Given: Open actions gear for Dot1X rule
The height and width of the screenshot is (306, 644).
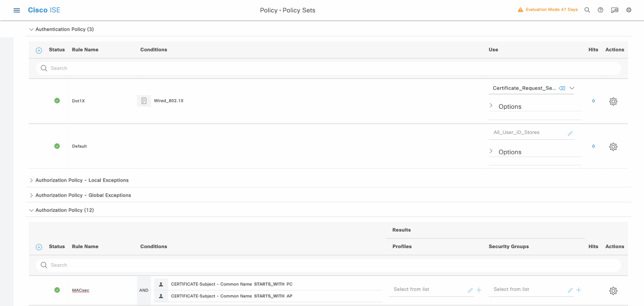Looking at the screenshot, I should pos(613,101).
